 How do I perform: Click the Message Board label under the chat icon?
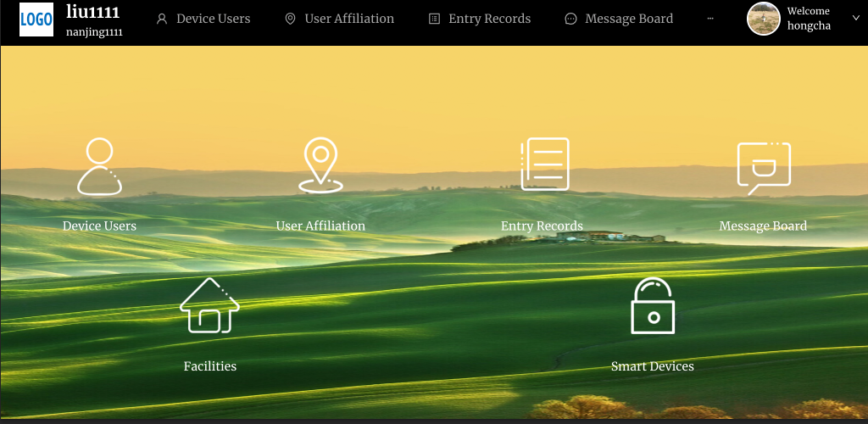pyautogui.click(x=763, y=226)
